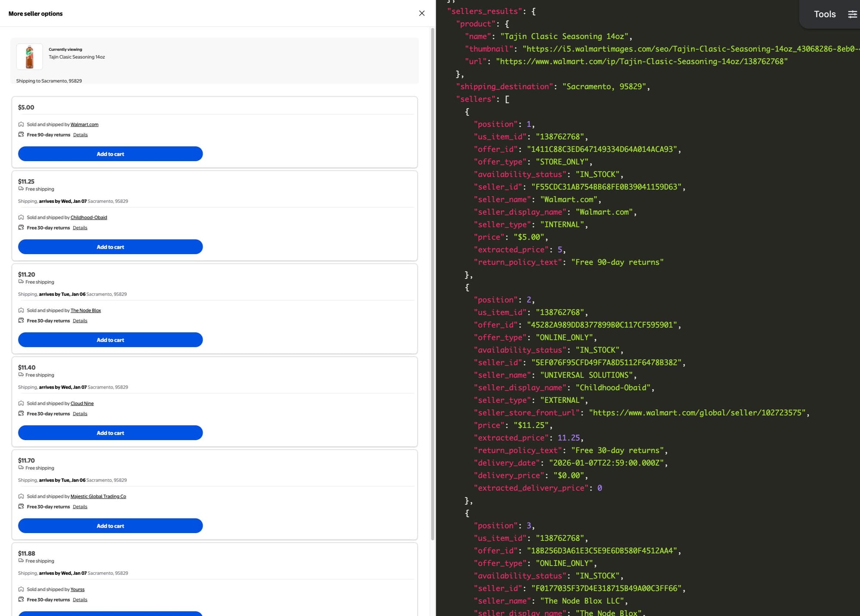Open Majestic Global Trading Co seller link

pos(98,496)
